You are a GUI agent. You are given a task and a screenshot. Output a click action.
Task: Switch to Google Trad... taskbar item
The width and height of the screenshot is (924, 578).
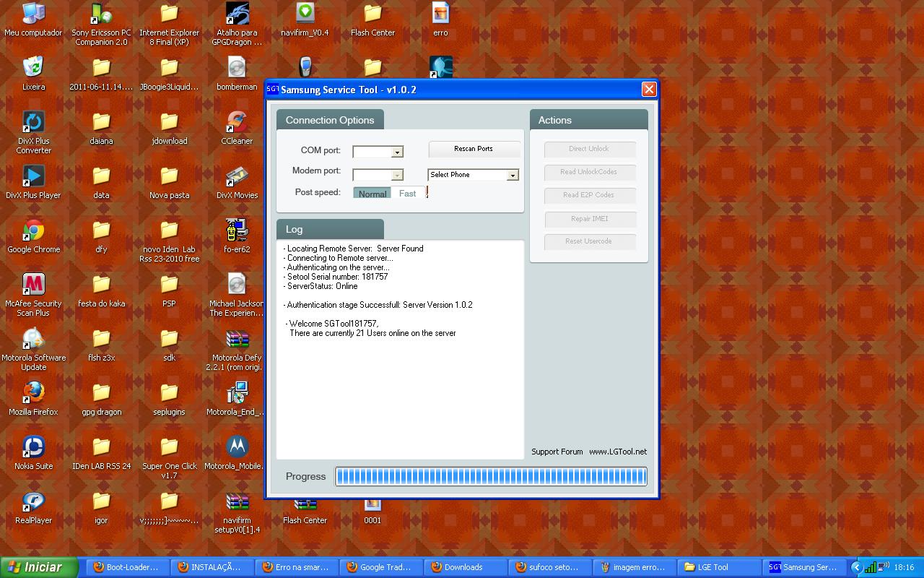click(382, 567)
